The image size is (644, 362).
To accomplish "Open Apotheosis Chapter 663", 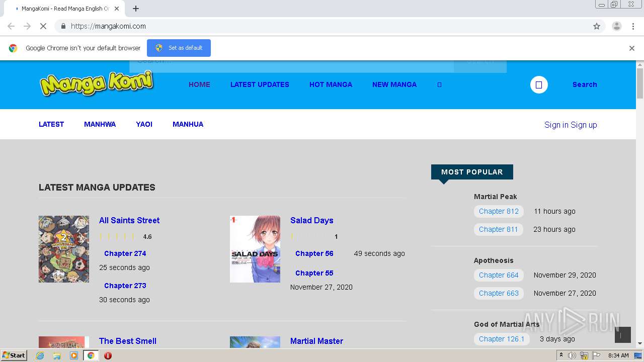I will pos(499,293).
